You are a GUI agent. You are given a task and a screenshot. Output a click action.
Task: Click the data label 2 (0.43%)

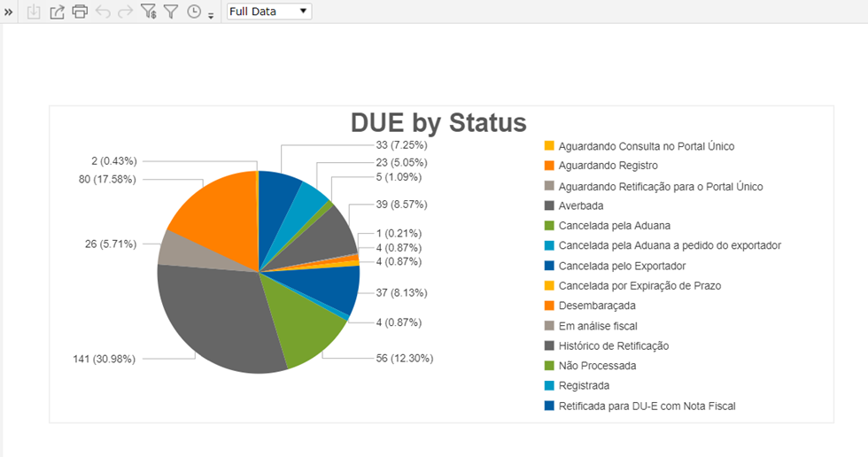coord(114,161)
